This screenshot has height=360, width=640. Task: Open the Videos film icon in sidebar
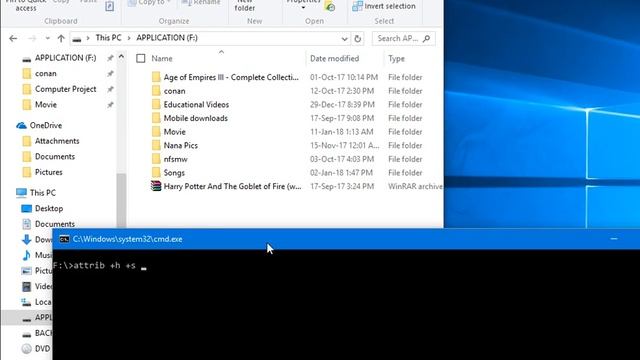click(x=27, y=287)
